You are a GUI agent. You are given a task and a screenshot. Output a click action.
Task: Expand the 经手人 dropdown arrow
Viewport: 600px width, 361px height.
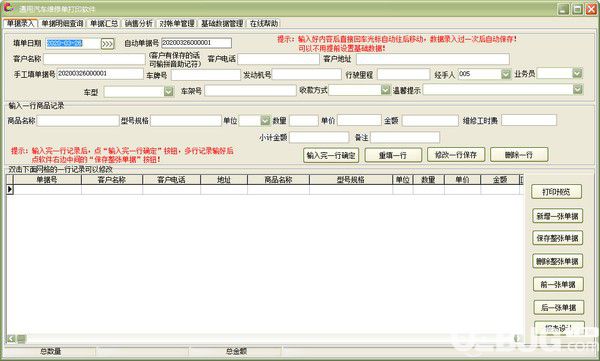(506, 74)
